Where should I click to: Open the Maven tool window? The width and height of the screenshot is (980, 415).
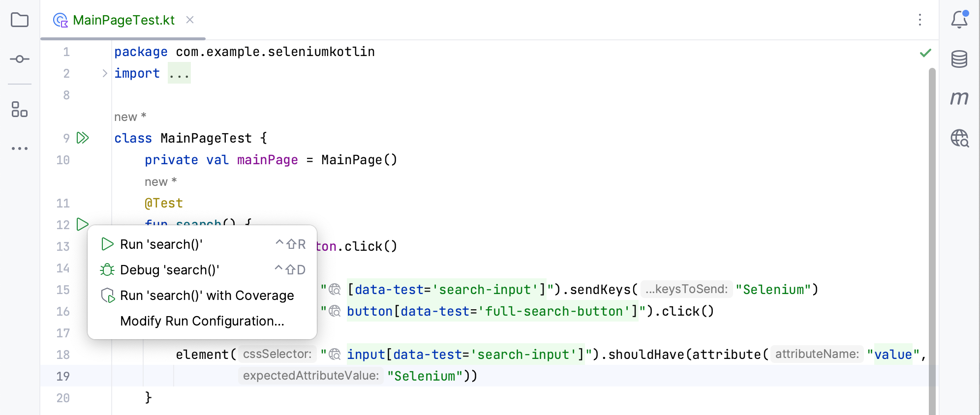[959, 98]
